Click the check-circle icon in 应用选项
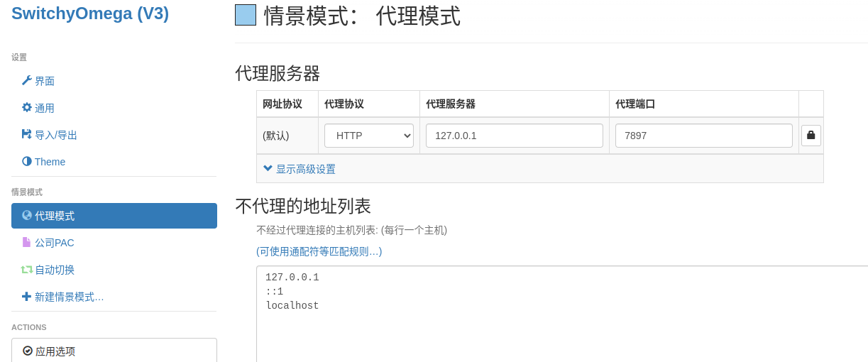This screenshot has height=362, width=868. click(28, 351)
